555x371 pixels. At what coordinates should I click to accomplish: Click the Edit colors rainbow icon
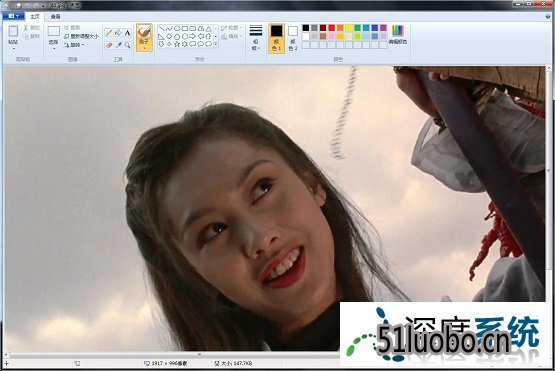(398, 35)
